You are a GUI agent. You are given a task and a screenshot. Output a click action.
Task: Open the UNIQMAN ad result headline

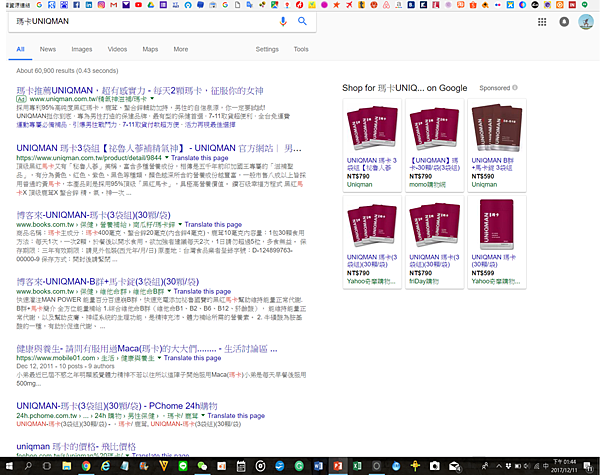(x=140, y=91)
